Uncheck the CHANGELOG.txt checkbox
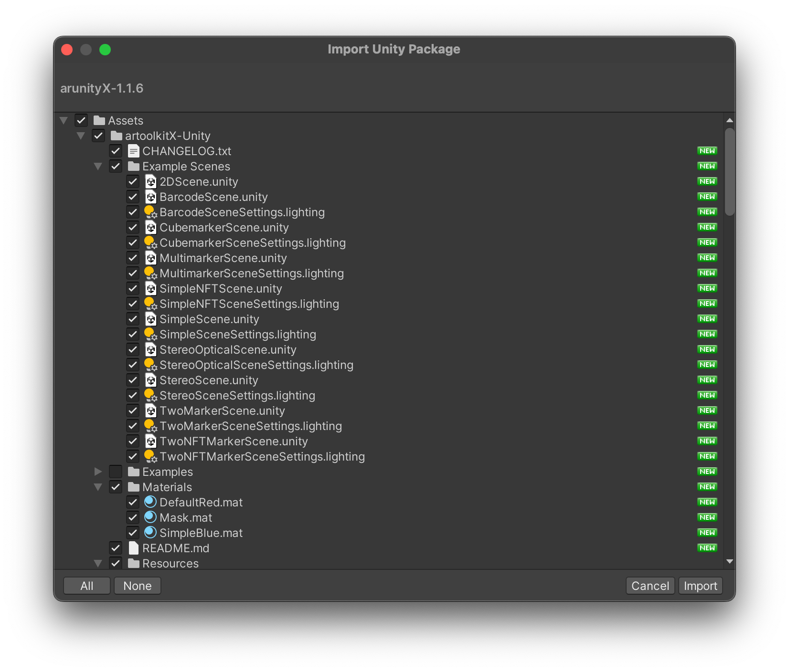The height and width of the screenshot is (672, 789). (116, 151)
